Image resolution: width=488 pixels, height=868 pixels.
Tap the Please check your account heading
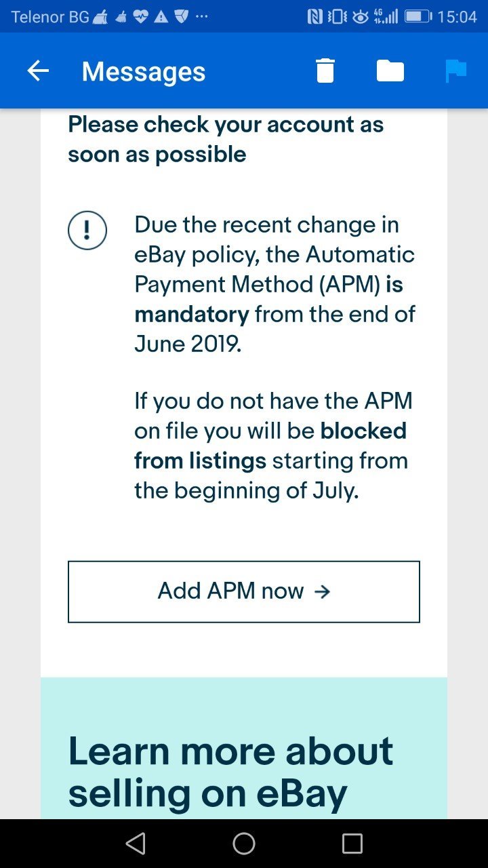pos(226,139)
